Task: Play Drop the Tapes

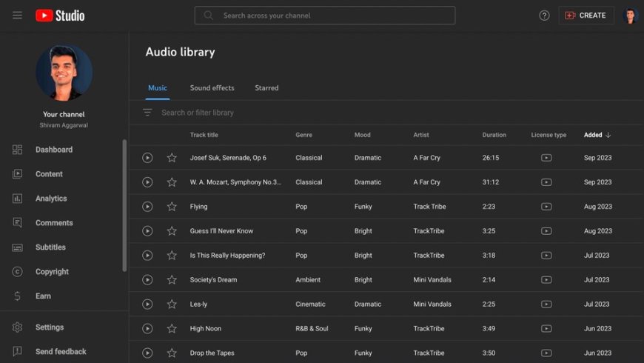Action: (147, 353)
